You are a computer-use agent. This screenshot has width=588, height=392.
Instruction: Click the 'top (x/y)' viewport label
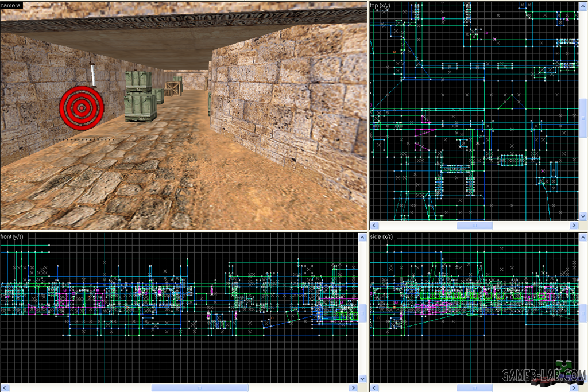(x=380, y=5)
